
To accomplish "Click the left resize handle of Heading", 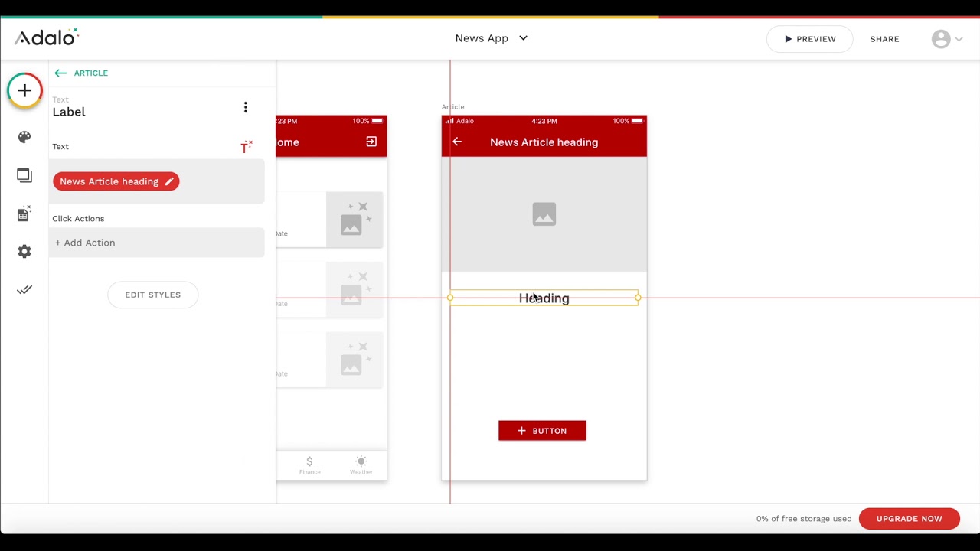I will coord(450,298).
